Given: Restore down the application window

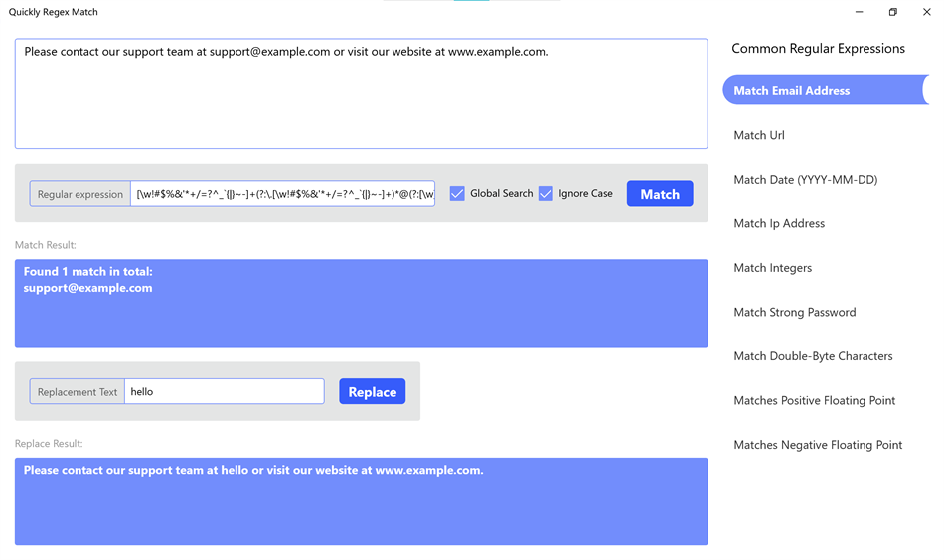Looking at the screenshot, I should click(893, 12).
